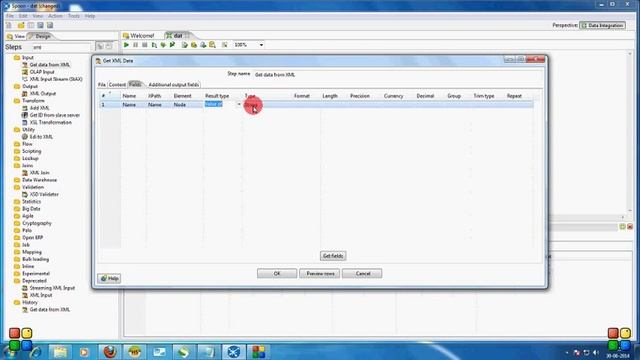Image resolution: width=640 pixels, height=360 pixels.
Task: Select Get data from XML step under Input
Action: coord(49,65)
